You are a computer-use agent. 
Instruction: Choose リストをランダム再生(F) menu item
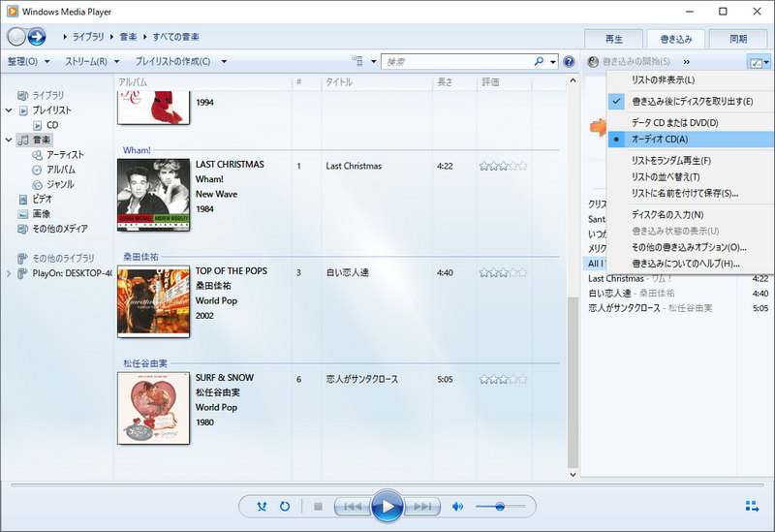(692, 160)
